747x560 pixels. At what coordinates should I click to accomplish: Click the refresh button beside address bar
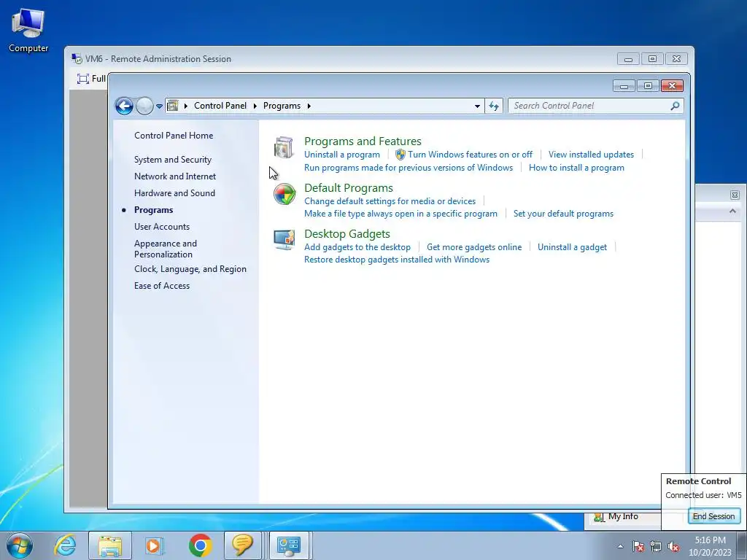coord(494,106)
